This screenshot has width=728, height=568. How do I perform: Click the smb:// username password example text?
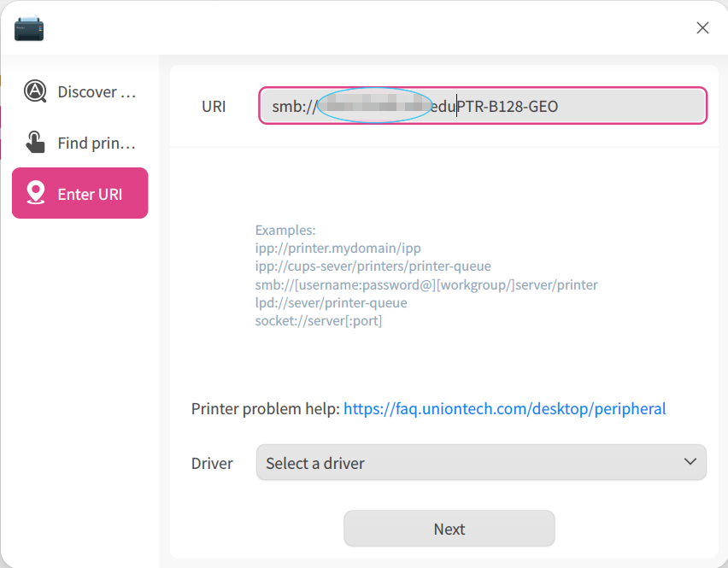click(426, 285)
